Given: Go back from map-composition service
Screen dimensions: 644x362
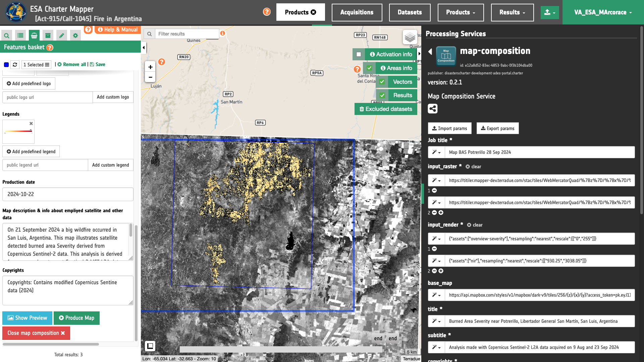Looking at the screenshot, I should point(430,52).
